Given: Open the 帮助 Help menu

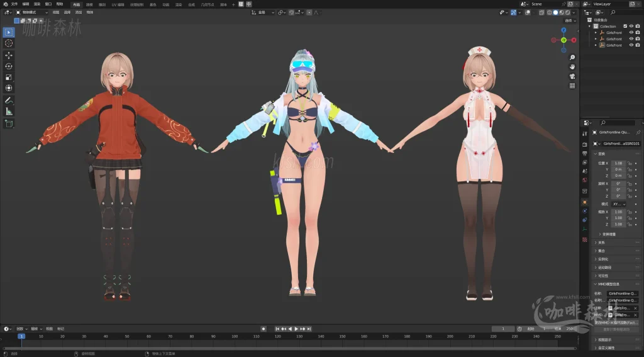Looking at the screenshot, I should coord(60,4).
